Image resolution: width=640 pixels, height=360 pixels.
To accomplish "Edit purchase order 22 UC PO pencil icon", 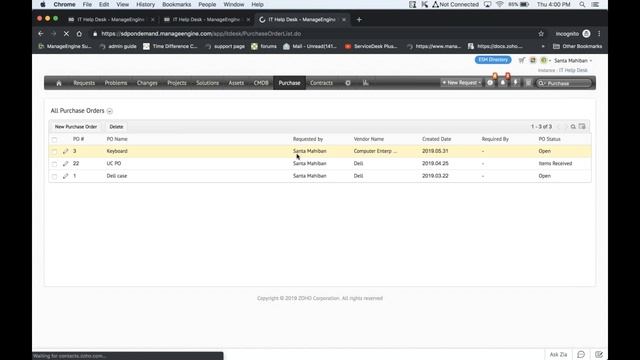I will (x=66, y=164).
